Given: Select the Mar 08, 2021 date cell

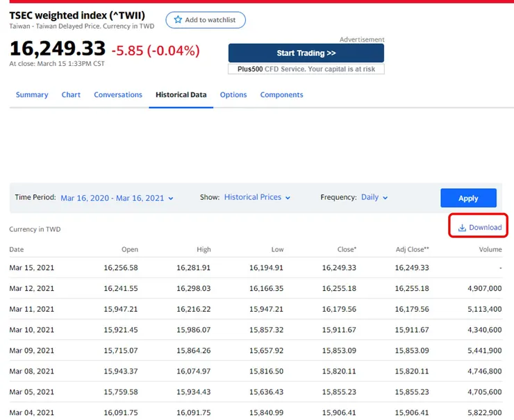Looking at the screenshot, I should point(32,371).
